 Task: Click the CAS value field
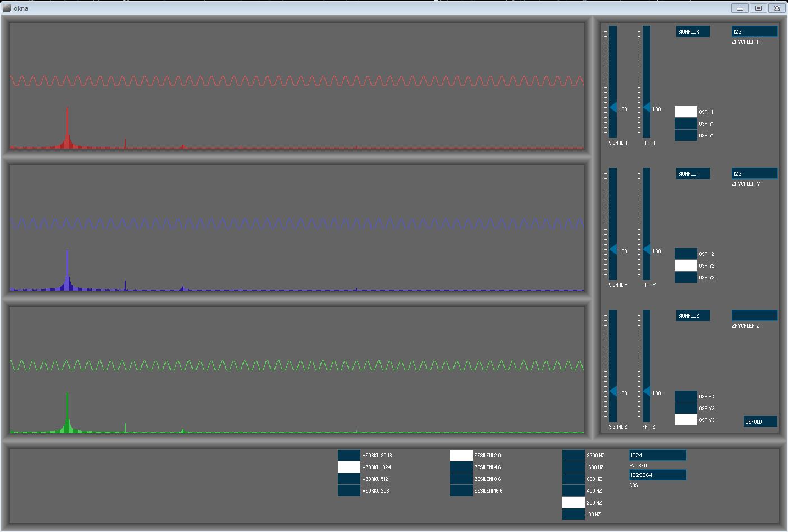(657, 475)
